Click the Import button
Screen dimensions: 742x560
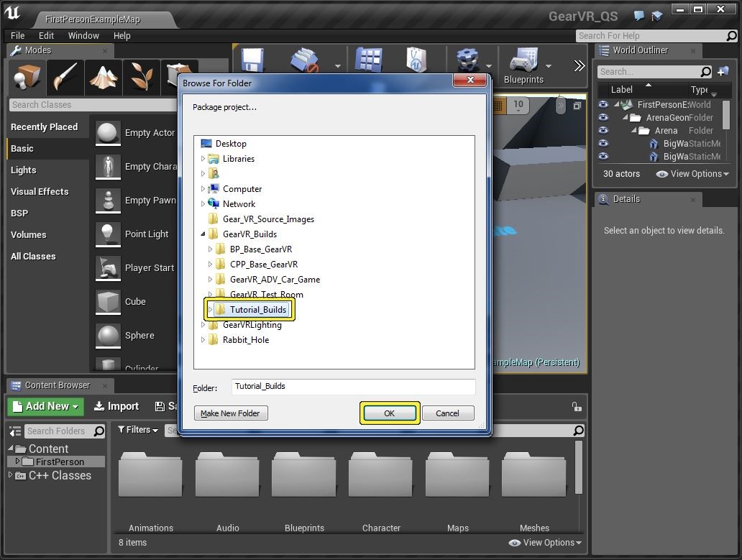[116, 406]
